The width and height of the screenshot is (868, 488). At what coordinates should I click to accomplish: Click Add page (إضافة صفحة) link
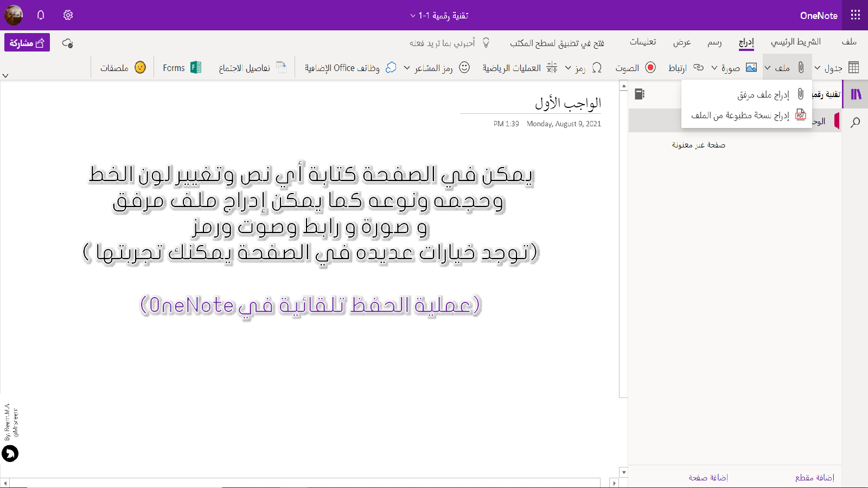click(x=708, y=478)
